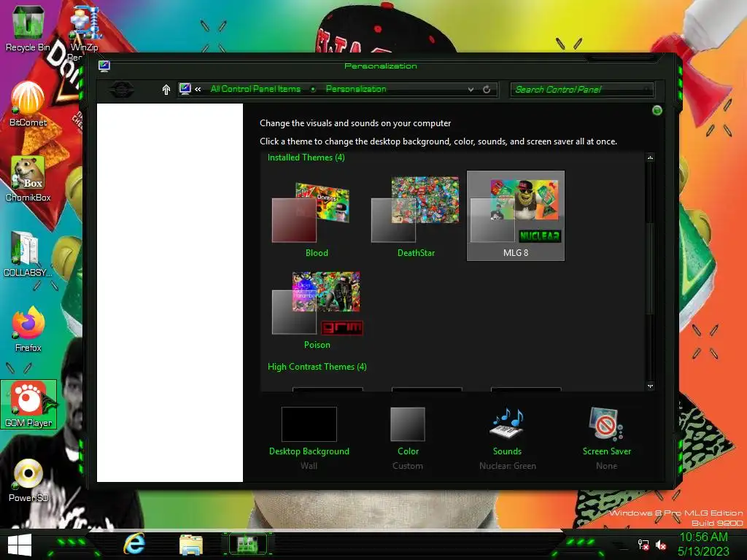Select the Blood theme

[317, 216]
